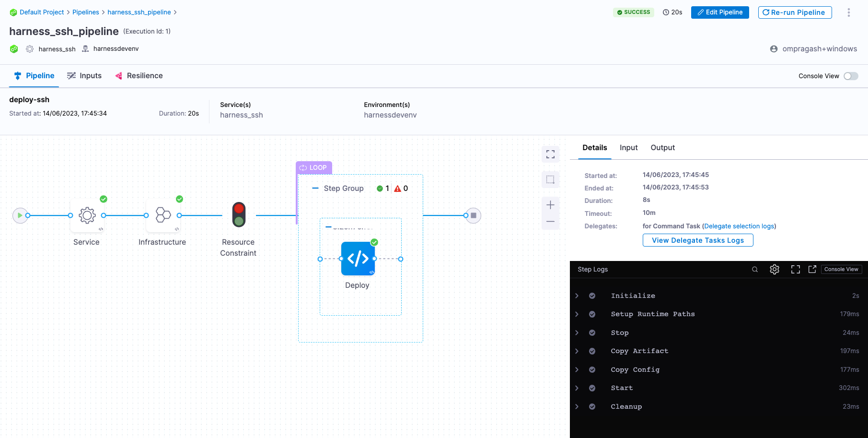Viewport: 868px width, 438px height.
Task: Expand the Initialize log section
Action: (577, 296)
